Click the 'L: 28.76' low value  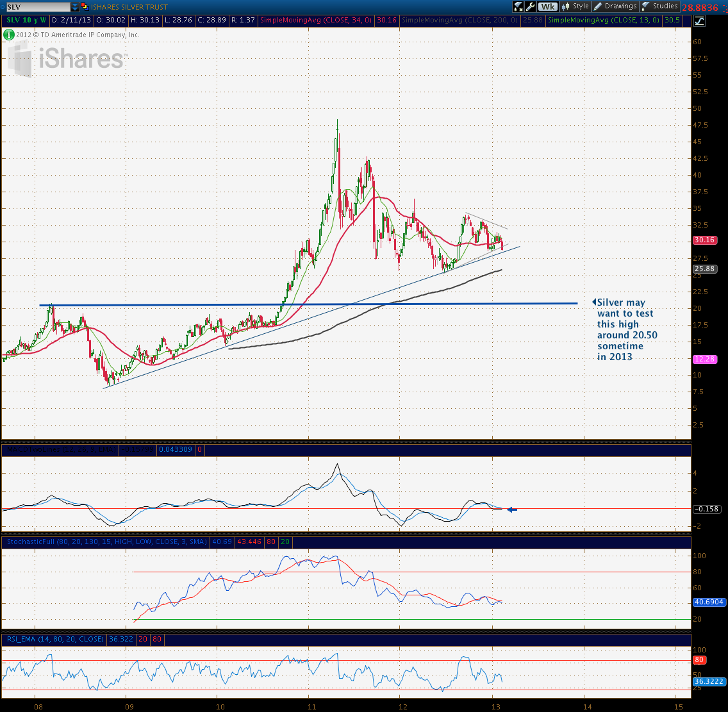tap(178, 20)
